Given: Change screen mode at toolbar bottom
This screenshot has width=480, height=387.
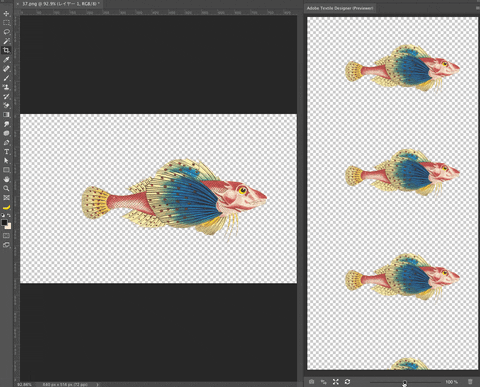Looking at the screenshot, I should (x=6, y=245).
